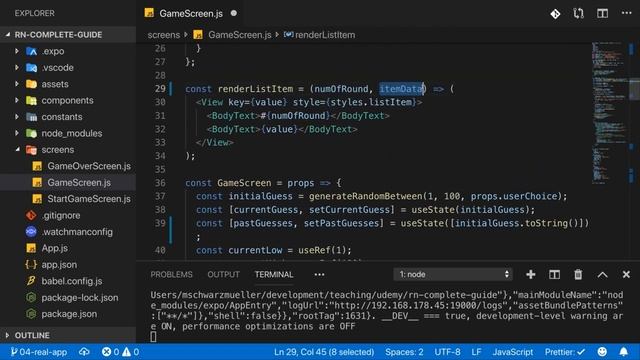Click app.json braces icon
Image resolution: width=640 pixels, height=360 pixels.
click(x=31, y=264)
